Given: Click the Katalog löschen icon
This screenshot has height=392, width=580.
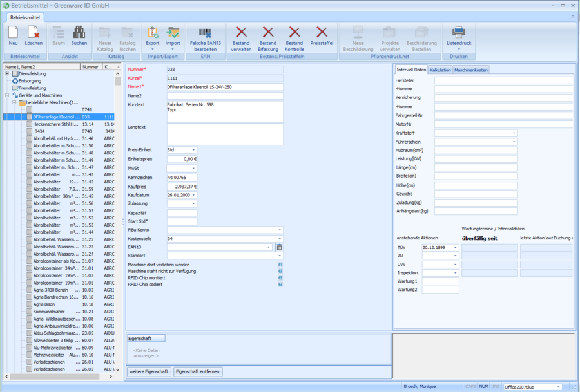Looking at the screenshot, I should [x=127, y=33].
